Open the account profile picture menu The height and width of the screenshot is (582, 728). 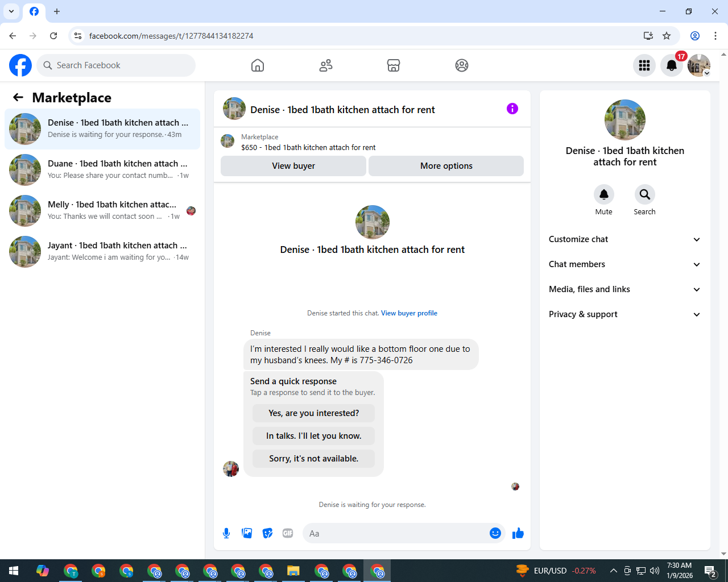click(699, 65)
